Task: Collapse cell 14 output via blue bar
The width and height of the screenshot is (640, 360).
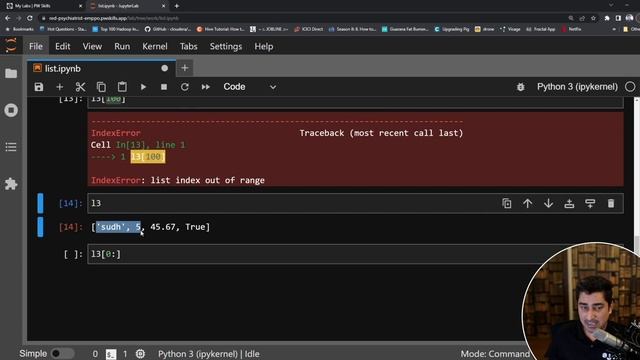Action: click(x=40, y=227)
